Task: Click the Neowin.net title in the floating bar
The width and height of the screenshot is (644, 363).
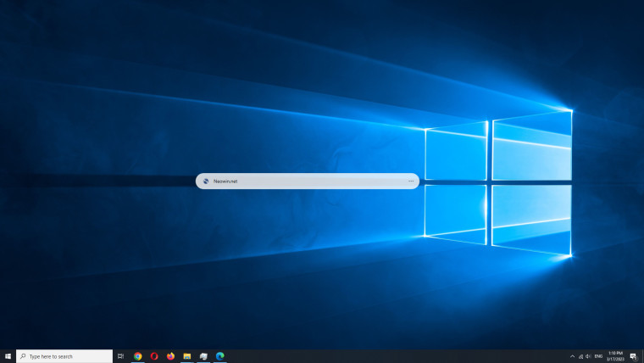Action: point(225,181)
